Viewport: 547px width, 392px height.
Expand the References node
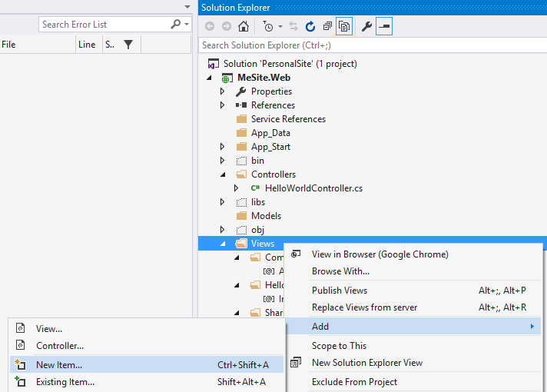223,105
